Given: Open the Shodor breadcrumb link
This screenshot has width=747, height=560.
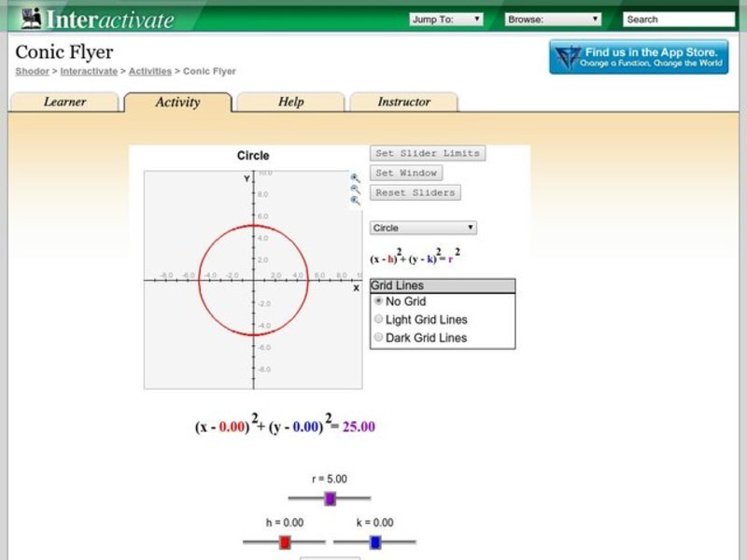Looking at the screenshot, I should click(x=31, y=71).
